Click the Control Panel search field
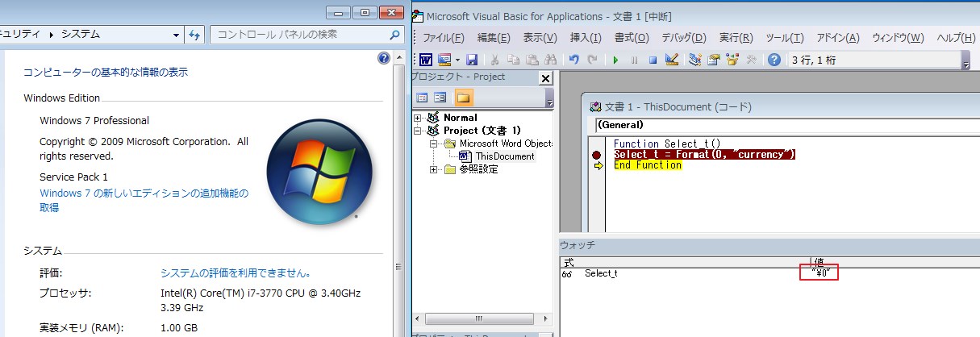This screenshot has width=980, height=337. (x=307, y=35)
